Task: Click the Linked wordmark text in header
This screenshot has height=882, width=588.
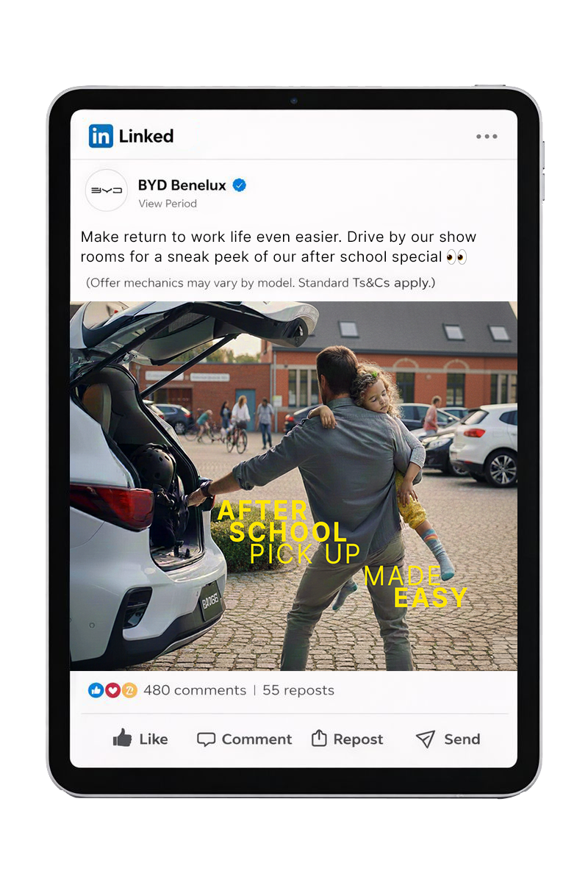Action: coord(146,136)
